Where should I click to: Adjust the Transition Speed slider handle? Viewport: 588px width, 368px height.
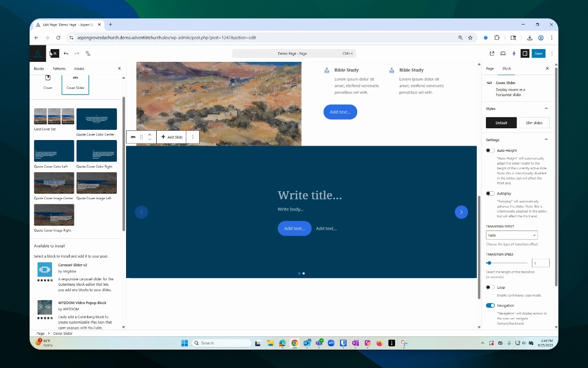(x=489, y=263)
